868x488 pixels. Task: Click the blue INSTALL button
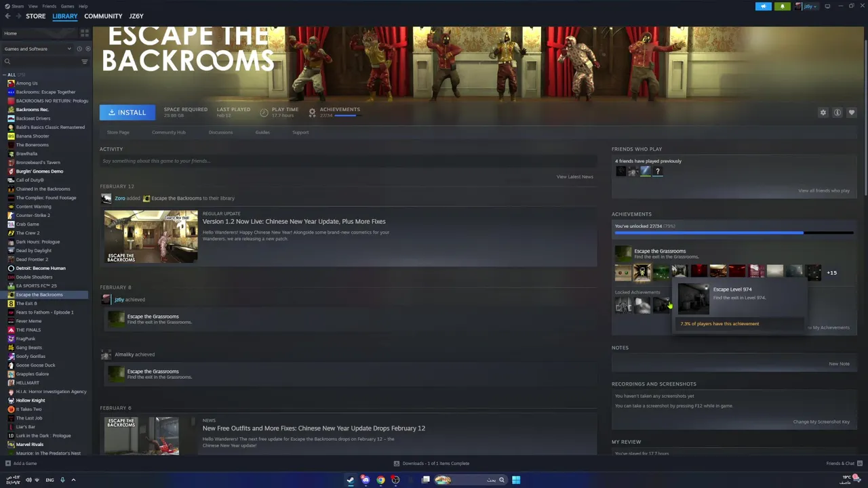pos(127,113)
